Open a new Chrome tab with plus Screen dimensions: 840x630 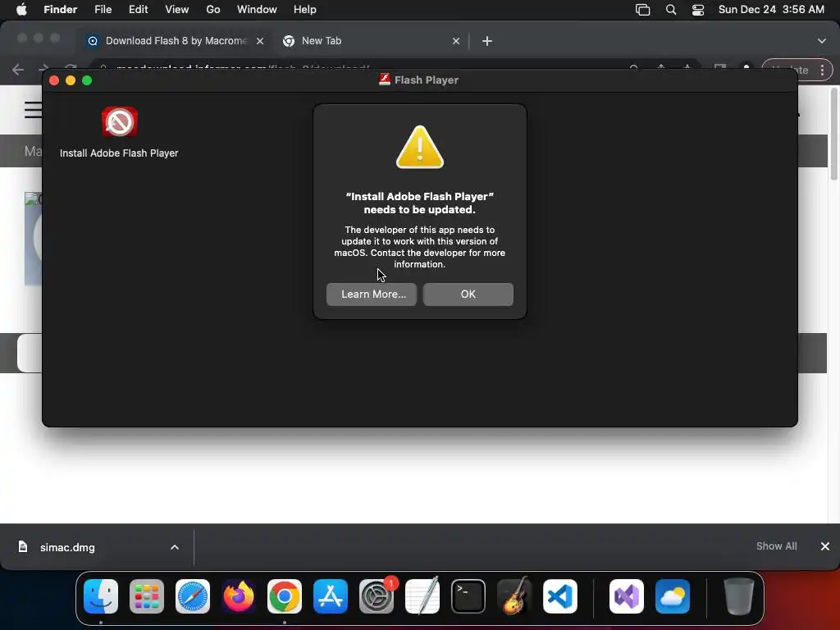click(487, 41)
